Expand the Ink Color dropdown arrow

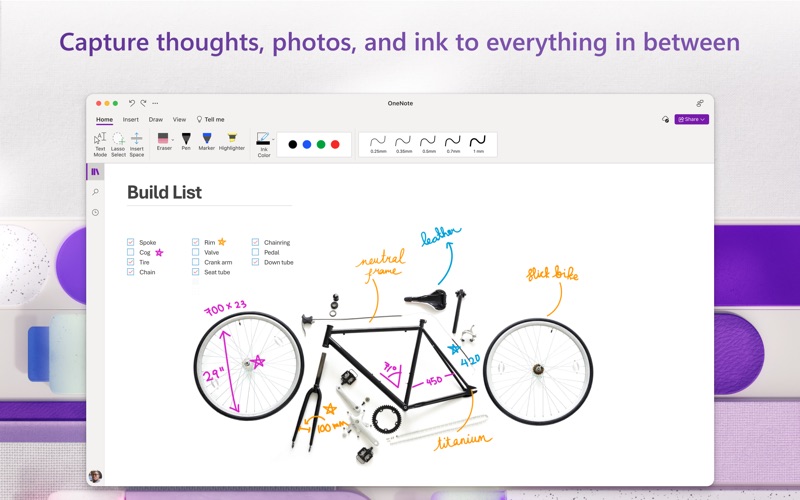273,139
